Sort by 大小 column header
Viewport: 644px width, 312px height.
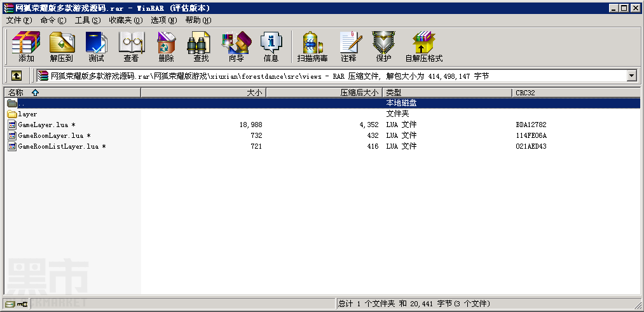pyautogui.click(x=203, y=93)
